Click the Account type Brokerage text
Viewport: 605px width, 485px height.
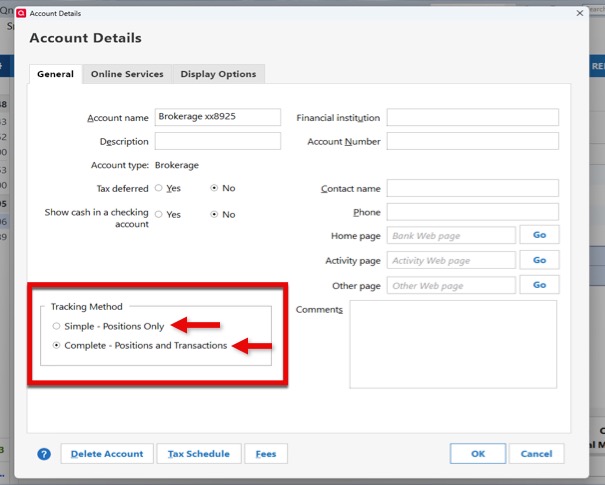177,165
